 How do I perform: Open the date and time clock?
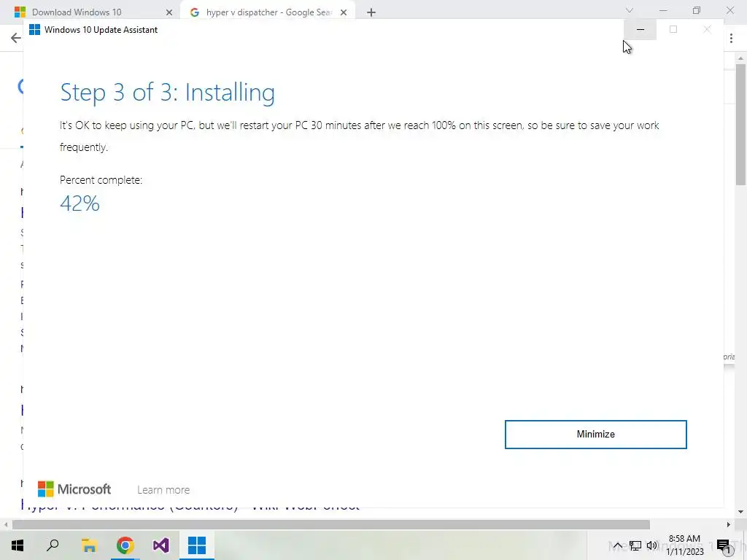tap(684, 545)
